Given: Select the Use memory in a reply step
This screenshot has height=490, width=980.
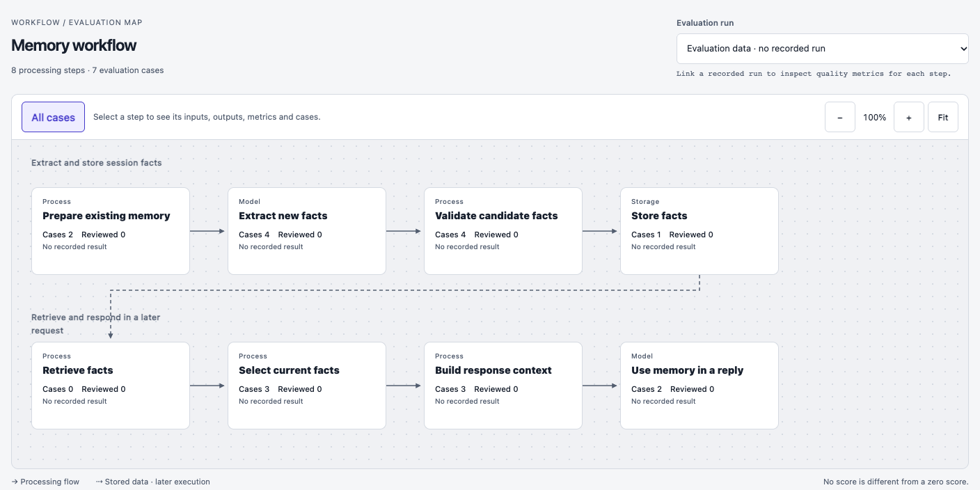Looking at the screenshot, I should point(700,386).
